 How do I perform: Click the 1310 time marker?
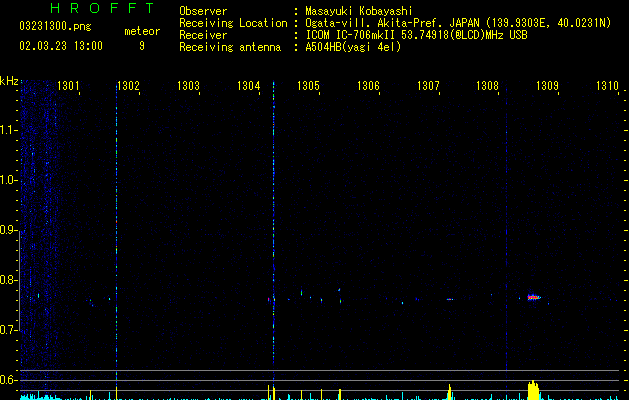(607, 86)
